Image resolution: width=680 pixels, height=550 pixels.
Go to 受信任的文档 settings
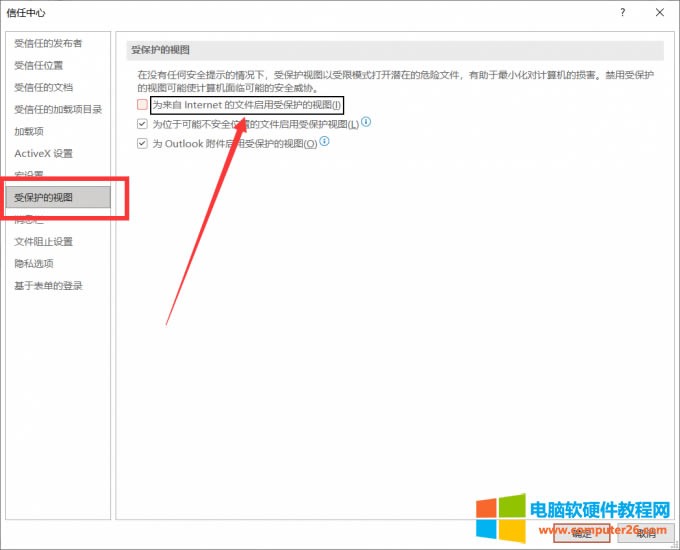(43, 87)
